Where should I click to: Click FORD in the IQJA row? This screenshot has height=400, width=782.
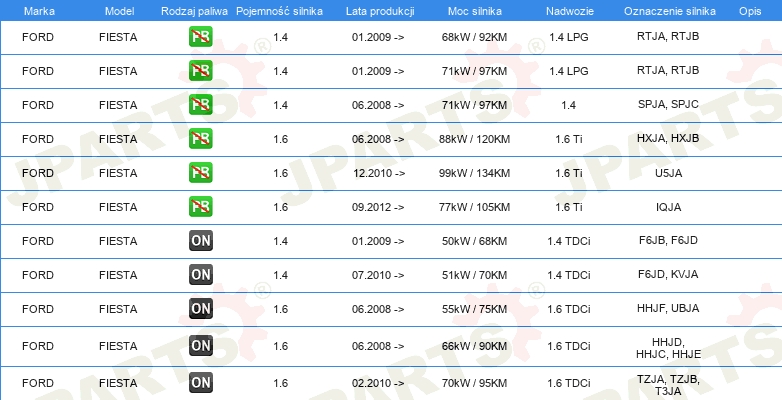click(x=38, y=207)
